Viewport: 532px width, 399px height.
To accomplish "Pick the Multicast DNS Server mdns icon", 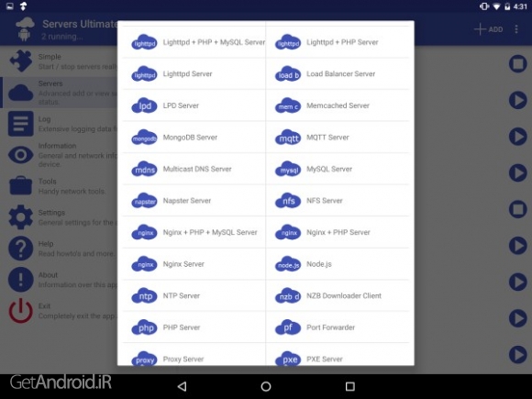I will 144,169.
